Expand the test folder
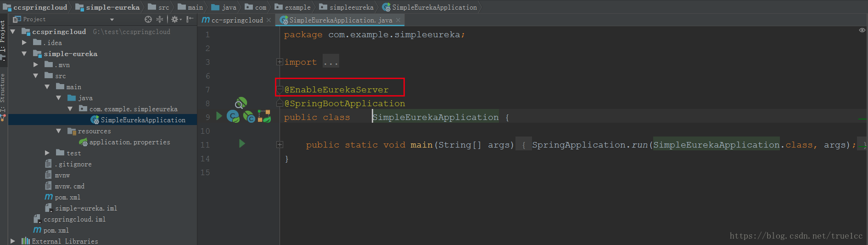Screen dimensions: 868x245 coord(47,153)
